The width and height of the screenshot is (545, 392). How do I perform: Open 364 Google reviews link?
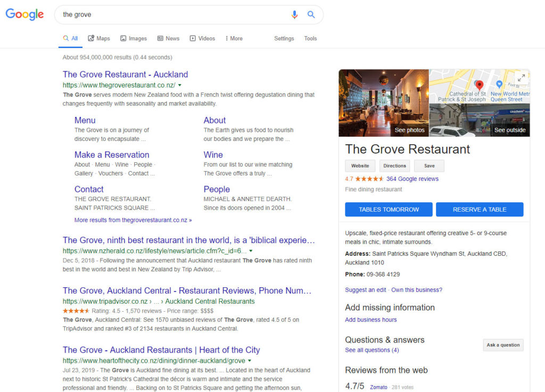point(412,179)
